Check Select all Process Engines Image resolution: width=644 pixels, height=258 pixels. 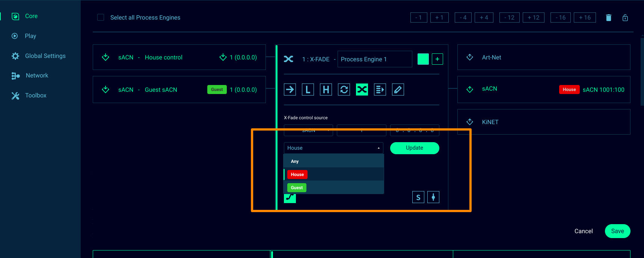coord(101,17)
